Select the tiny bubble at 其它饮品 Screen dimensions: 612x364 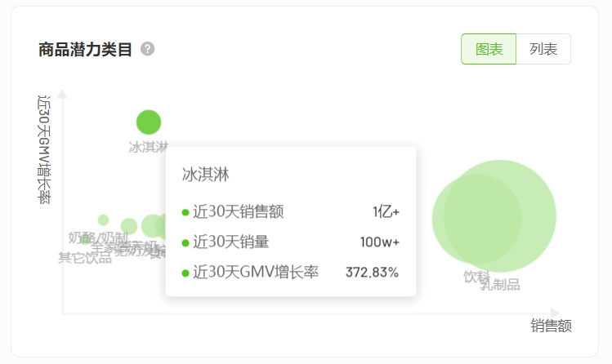point(85,240)
